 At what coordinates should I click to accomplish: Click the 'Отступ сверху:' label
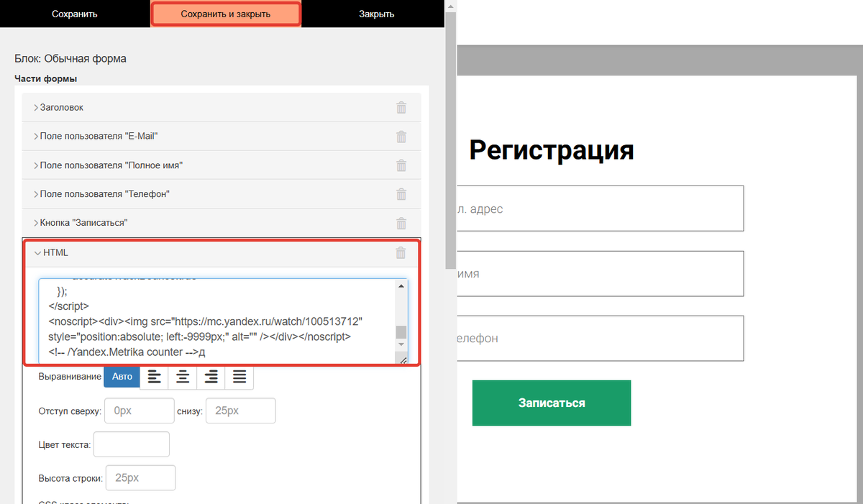(x=70, y=412)
